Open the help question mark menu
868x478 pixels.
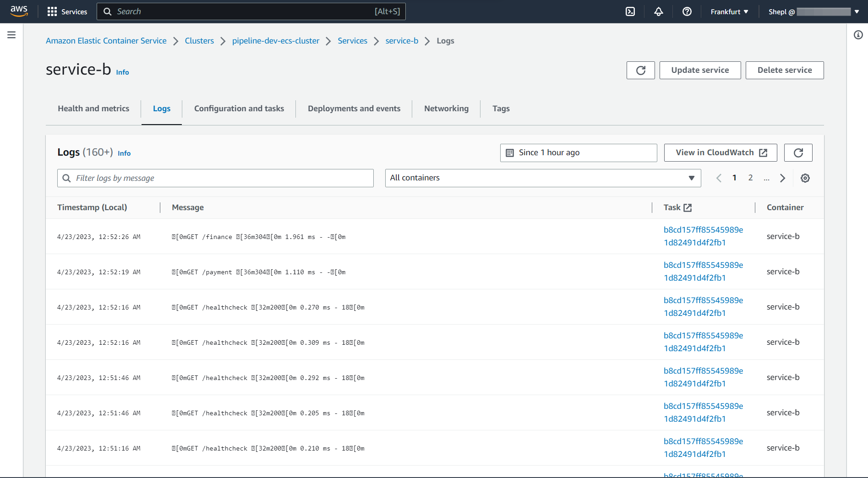coord(687,11)
